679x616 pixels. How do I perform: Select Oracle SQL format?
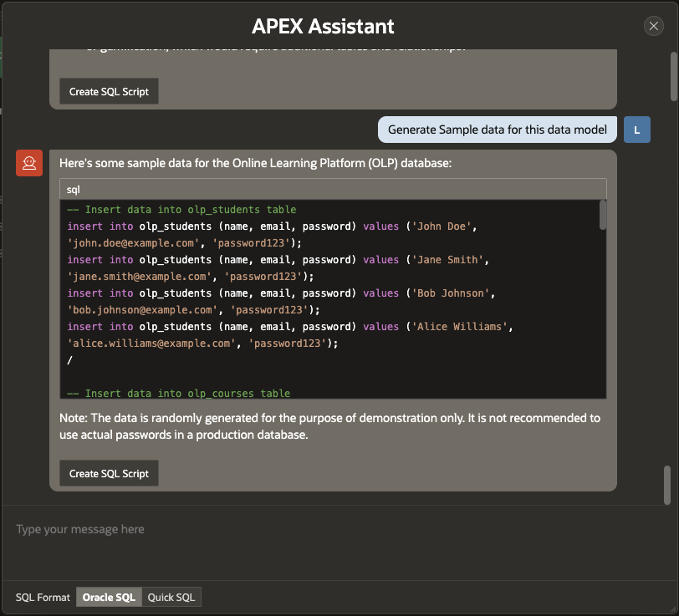[x=109, y=598]
